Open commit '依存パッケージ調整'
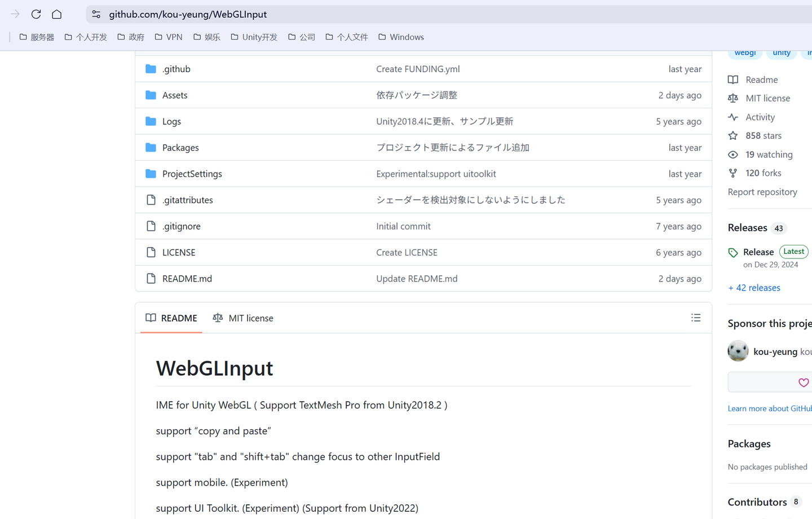The height and width of the screenshot is (519, 812). 417,95
